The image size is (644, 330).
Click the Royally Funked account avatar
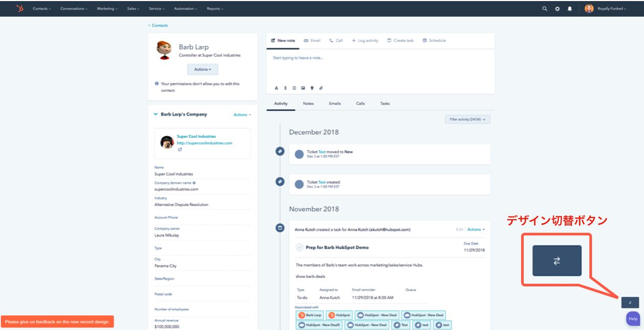tap(589, 8)
